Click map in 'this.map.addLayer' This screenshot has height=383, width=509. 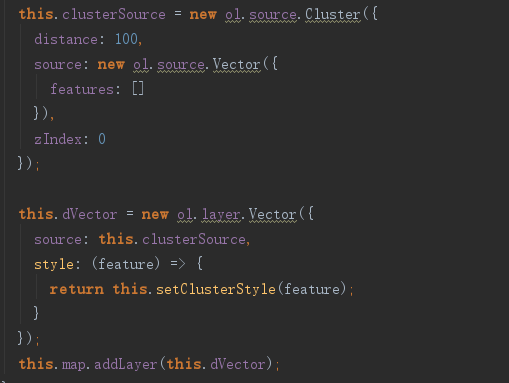[74, 364]
